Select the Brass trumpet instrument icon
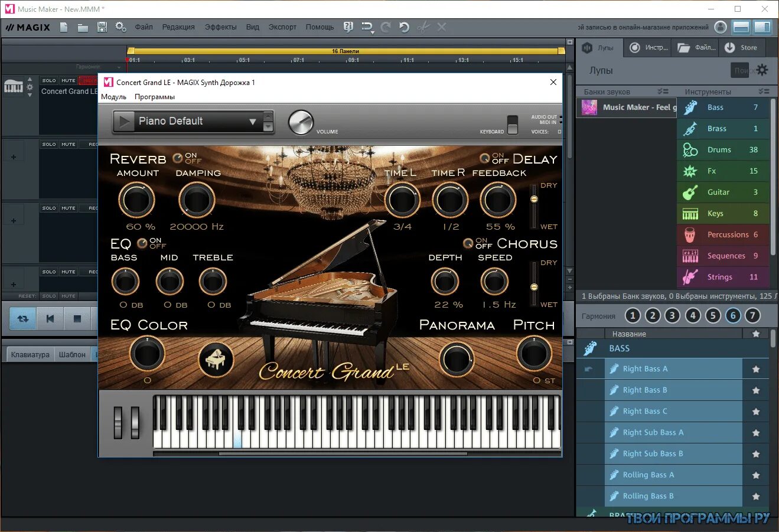 click(690, 129)
